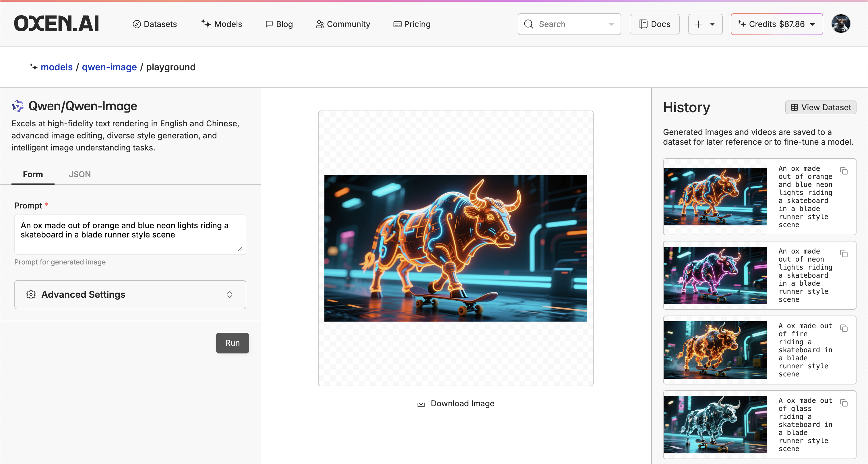Follow the qwen-image breadcrumb link
The image size is (868, 464).
109,67
